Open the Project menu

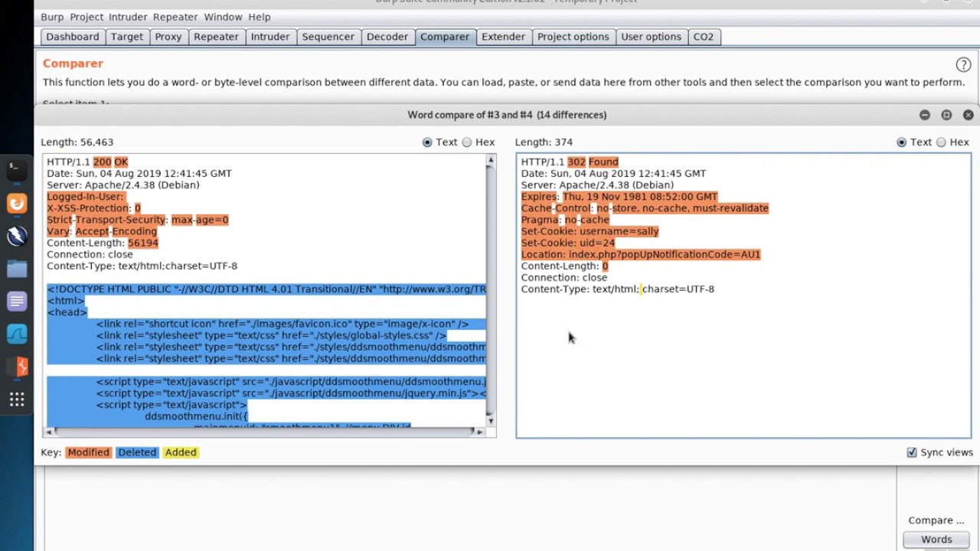coord(87,17)
